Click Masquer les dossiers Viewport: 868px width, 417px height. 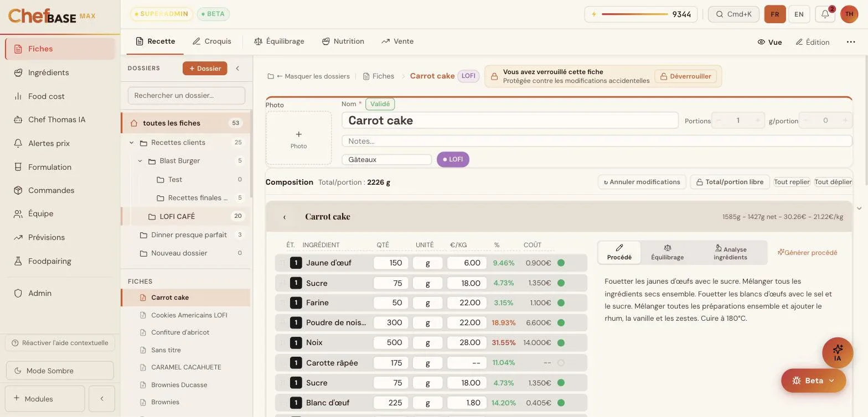click(308, 76)
